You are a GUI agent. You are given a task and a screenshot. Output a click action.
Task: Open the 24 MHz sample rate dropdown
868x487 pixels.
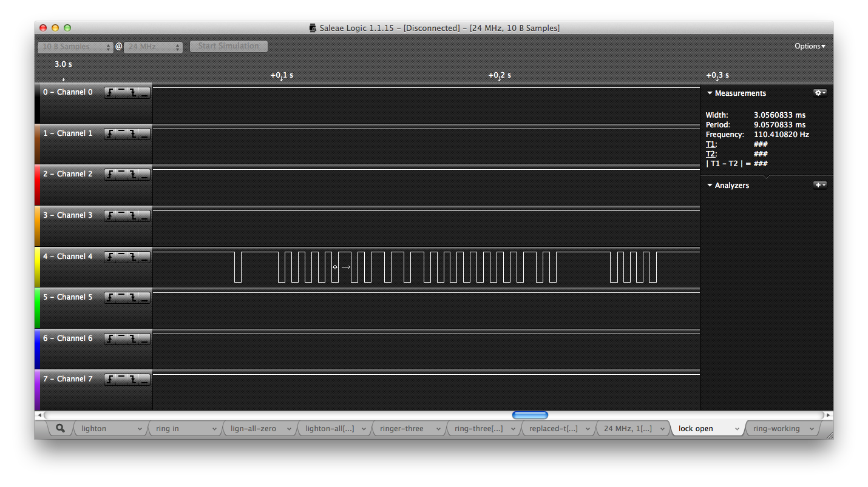pyautogui.click(x=153, y=47)
